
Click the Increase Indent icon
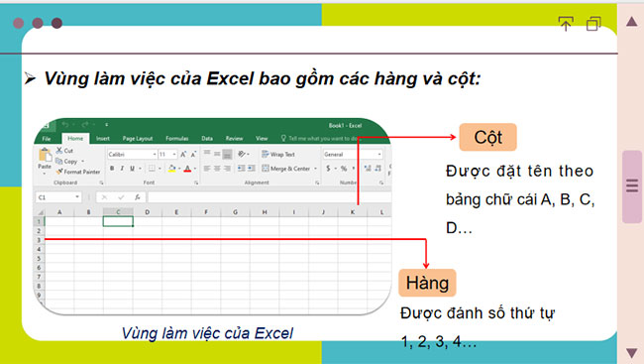pyautogui.click(x=252, y=169)
